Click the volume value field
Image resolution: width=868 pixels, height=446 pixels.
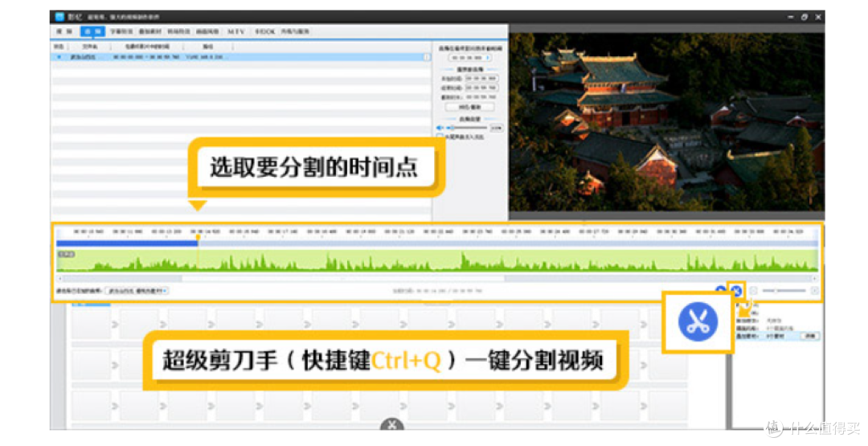497,128
